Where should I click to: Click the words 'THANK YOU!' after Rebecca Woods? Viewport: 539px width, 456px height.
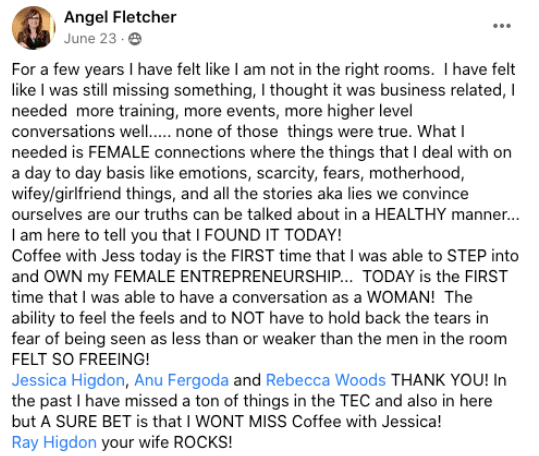tap(440, 380)
